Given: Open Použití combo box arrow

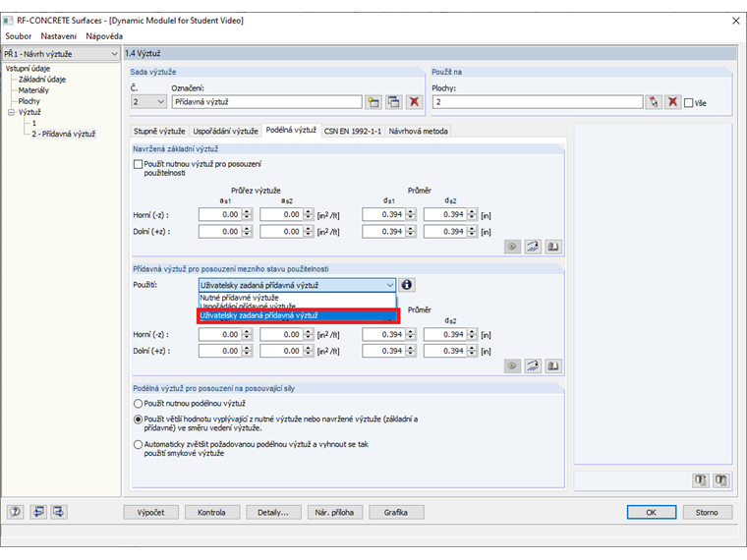Looking at the screenshot, I should 389,285.
